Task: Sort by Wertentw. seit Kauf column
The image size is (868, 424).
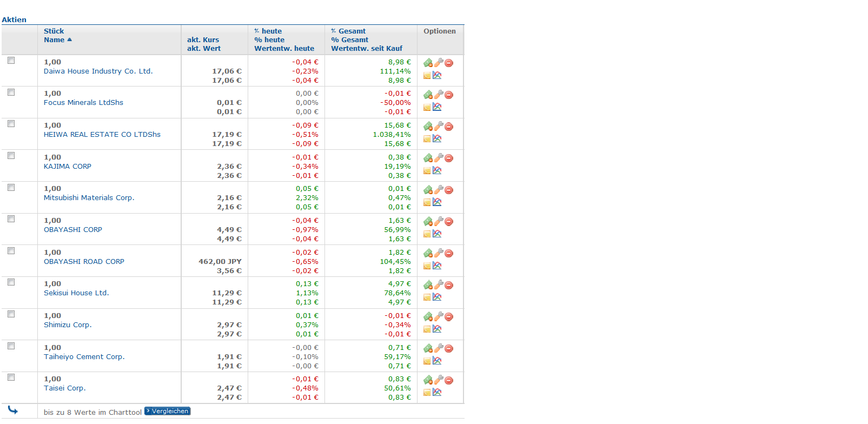Action: click(367, 48)
